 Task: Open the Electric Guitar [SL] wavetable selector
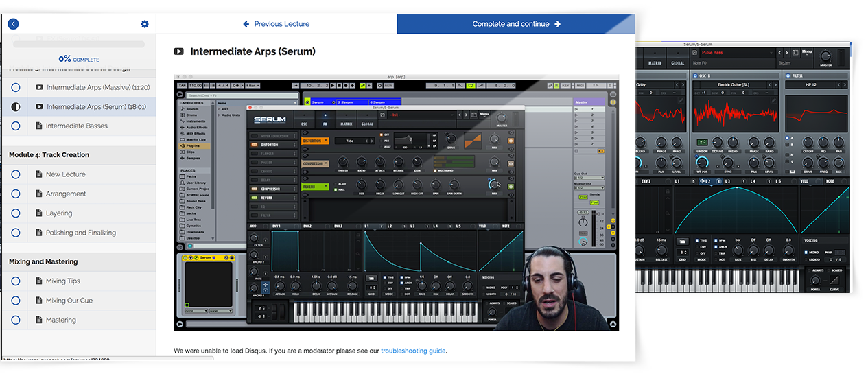tap(734, 84)
